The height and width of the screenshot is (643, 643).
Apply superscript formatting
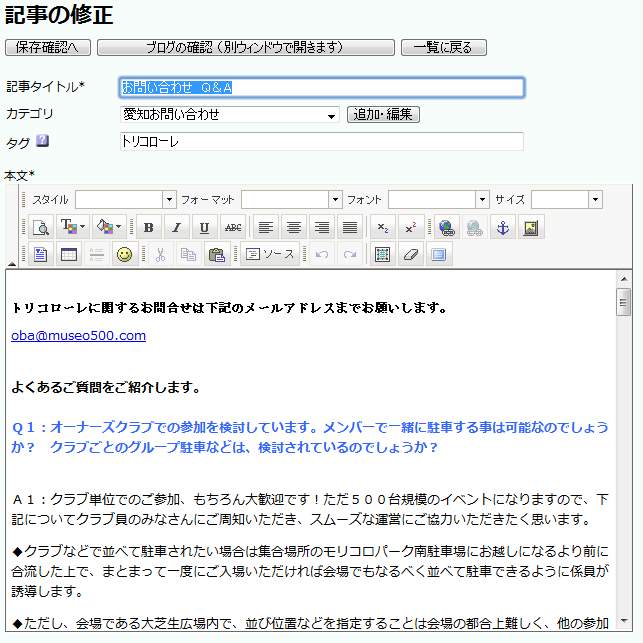coord(411,227)
